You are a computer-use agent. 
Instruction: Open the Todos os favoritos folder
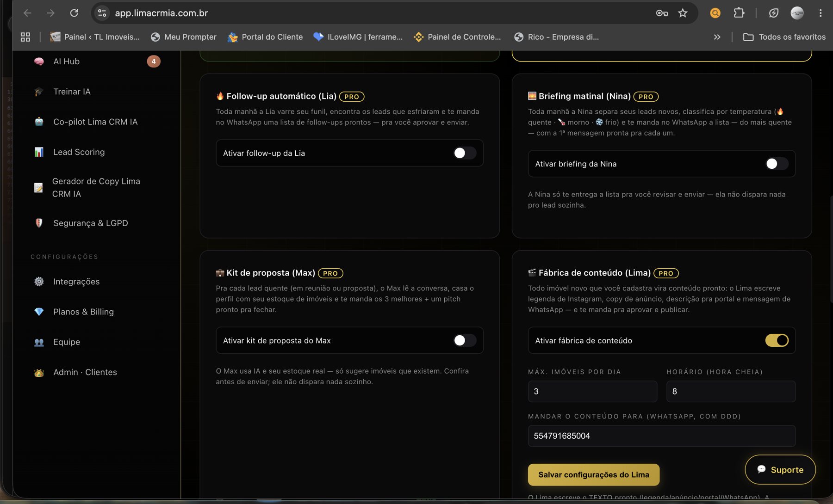tap(784, 37)
